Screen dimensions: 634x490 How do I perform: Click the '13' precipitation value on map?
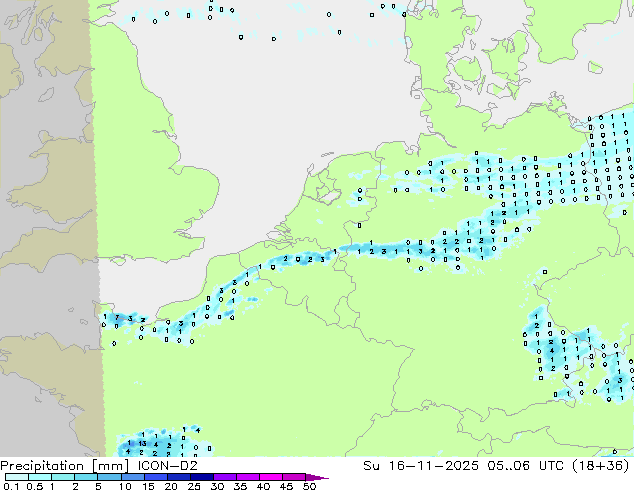(x=142, y=444)
